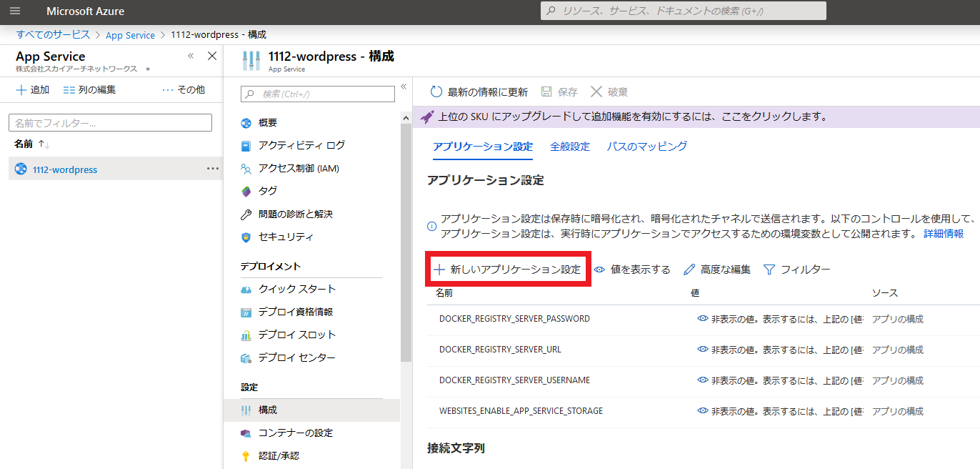980x469 pixels.
Task: Open デプロイ センター menu item
Action: pos(288,357)
